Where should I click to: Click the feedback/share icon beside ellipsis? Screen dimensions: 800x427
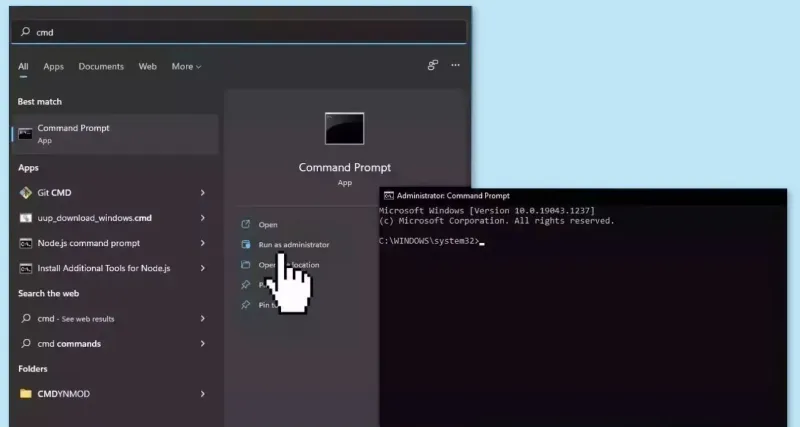[433, 65]
